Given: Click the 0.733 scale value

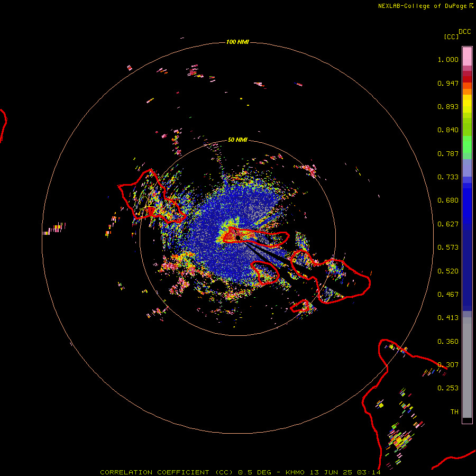Looking at the screenshot, I should 448,177.
